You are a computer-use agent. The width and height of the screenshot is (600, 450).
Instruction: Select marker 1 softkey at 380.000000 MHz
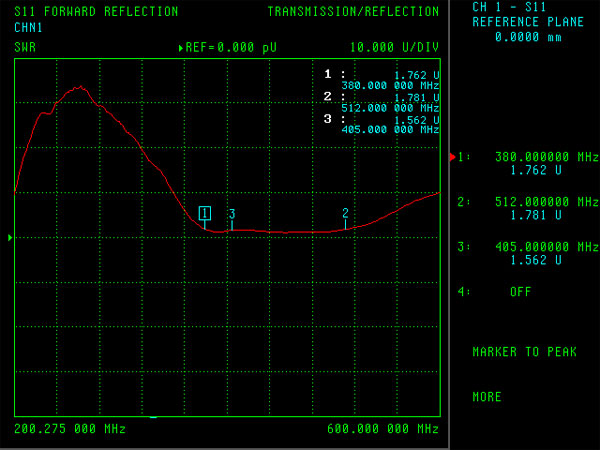tap(528, 163)
